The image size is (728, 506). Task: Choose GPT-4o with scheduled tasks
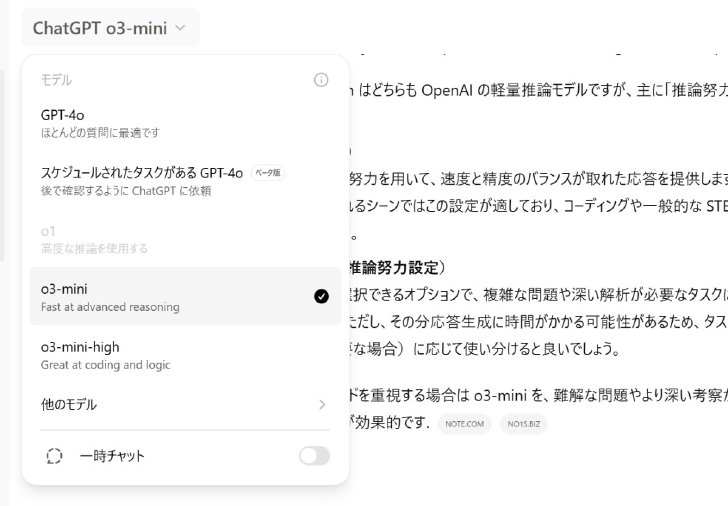click(185, 181)
